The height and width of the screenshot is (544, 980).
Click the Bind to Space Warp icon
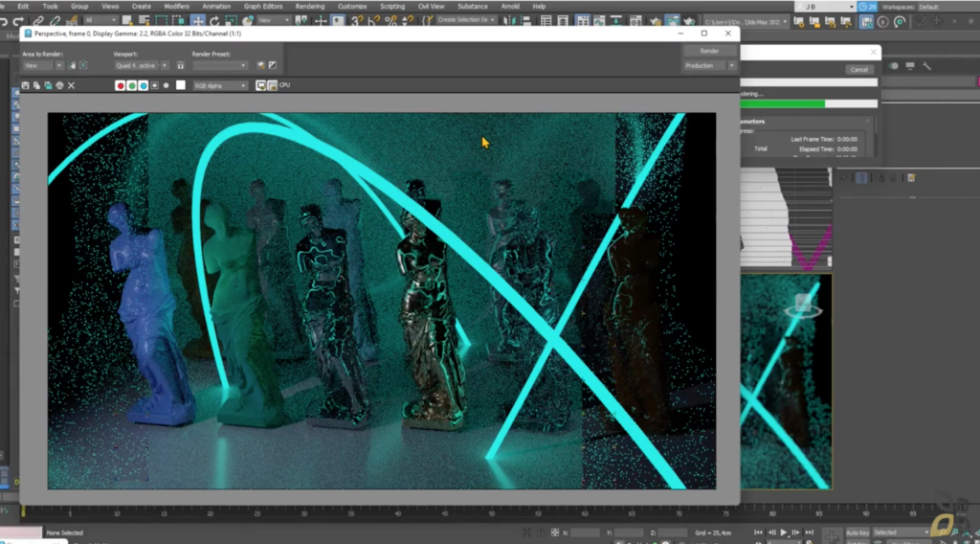(71, 21)
